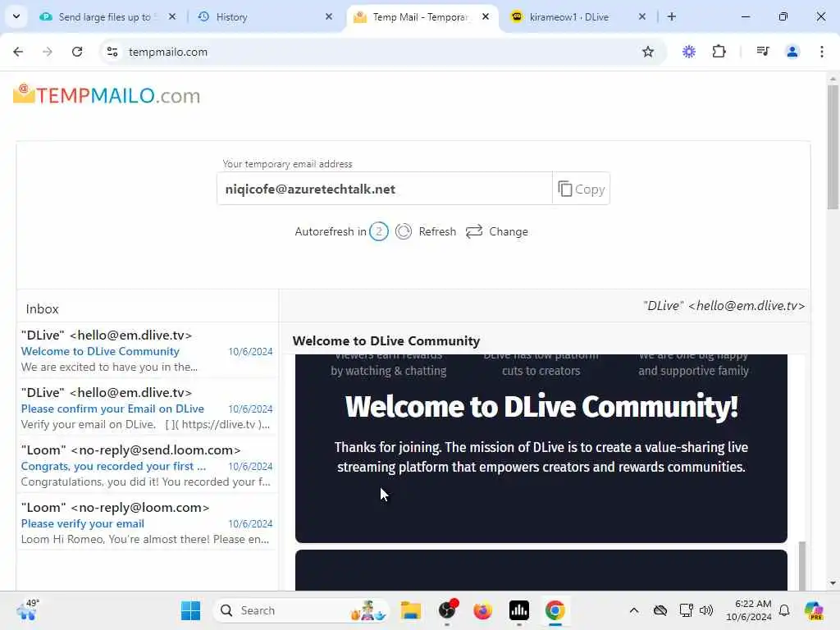The image size is (840, 630).
Task: Open clock showing 6:22 AM
Action: [x=749, y=610]
